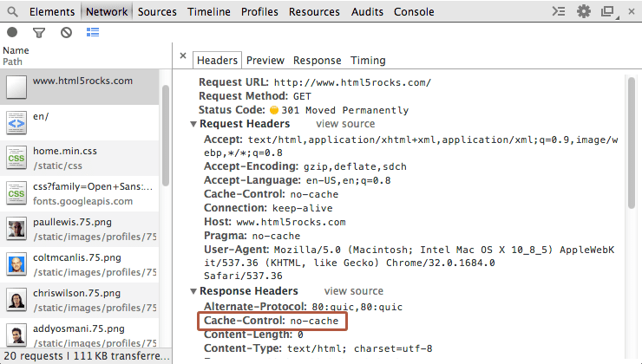Show the console drawer icon
Screen dimensions: 642x364
click(x=560, y=12)
